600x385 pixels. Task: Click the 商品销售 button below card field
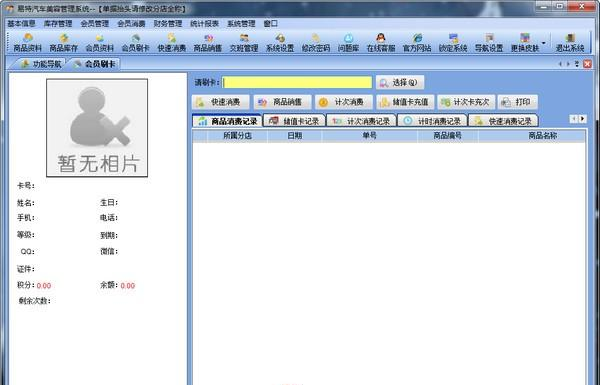pyautogui.click(x=282, y=102)
